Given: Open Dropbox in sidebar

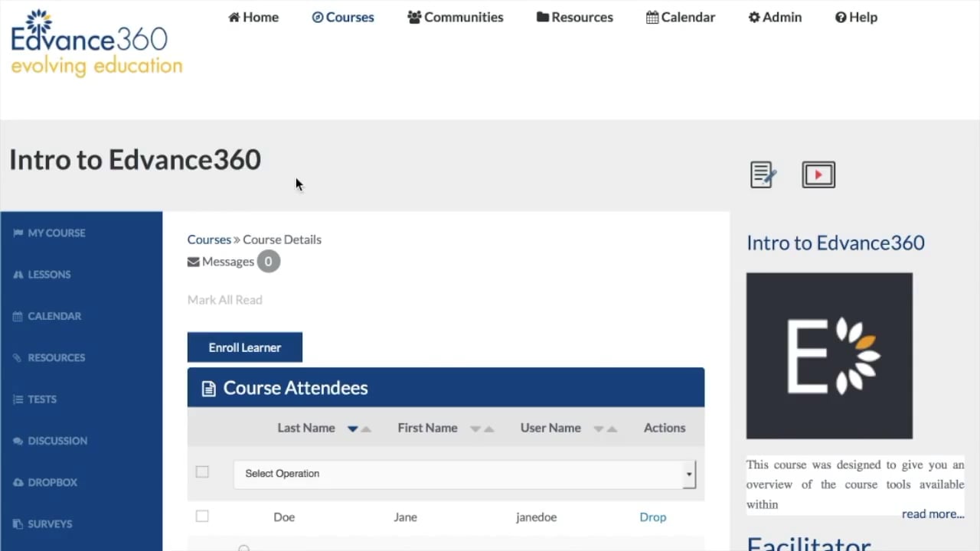Looking at the screenshot, I should point(53,482).
